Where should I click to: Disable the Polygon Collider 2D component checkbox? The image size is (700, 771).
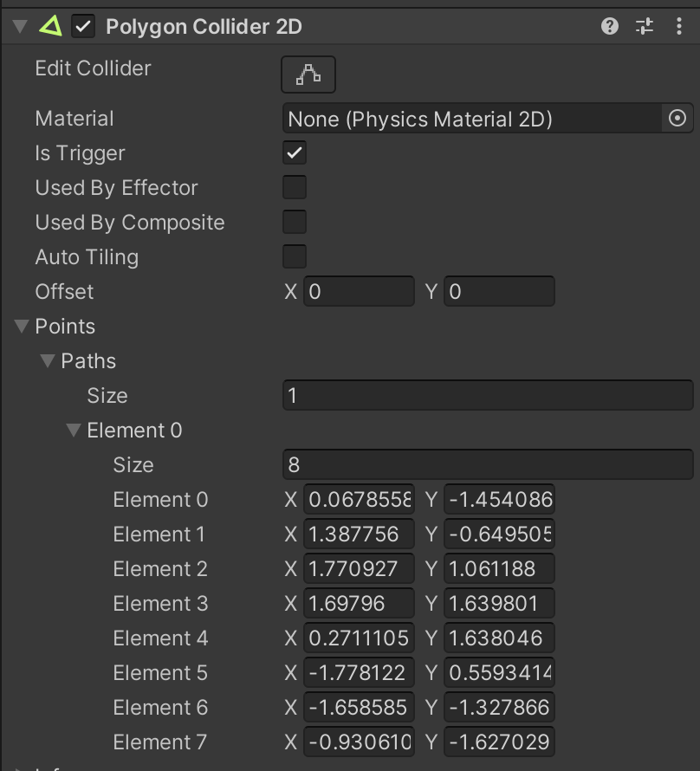[x=83, y=26]
